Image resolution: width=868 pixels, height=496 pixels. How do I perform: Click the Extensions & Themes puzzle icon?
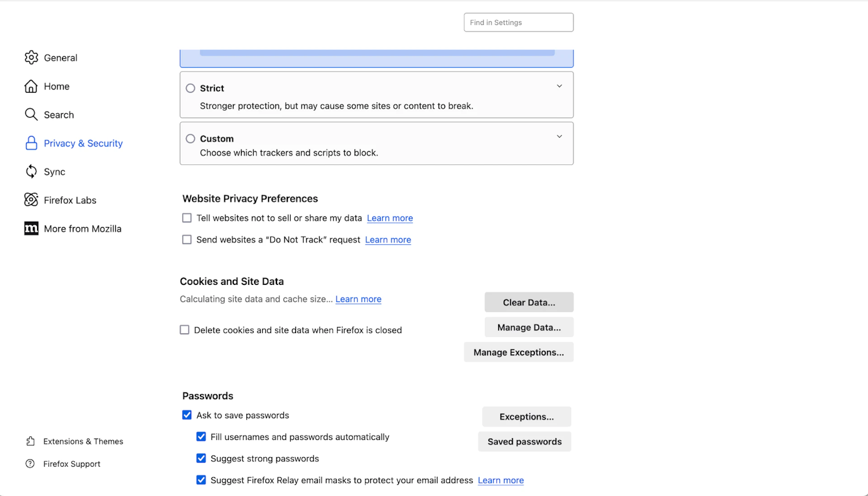[30, 441]
